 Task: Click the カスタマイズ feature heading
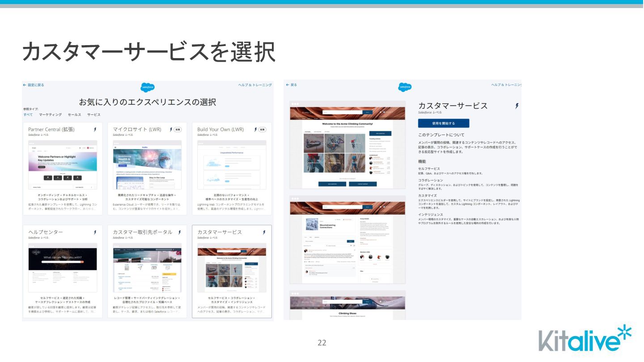coord(428,195)
